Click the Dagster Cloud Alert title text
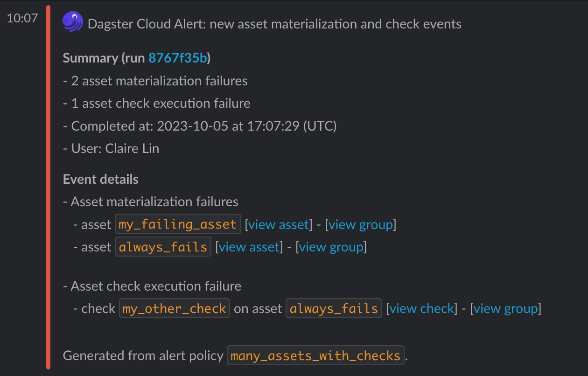 coord(274,24)
